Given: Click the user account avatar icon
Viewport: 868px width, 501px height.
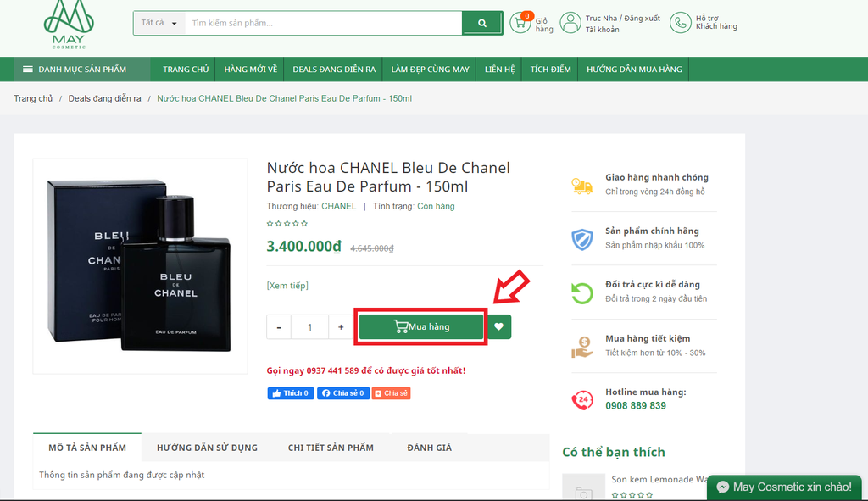Looking at the screenshot, I should click(x=570, y=23).
